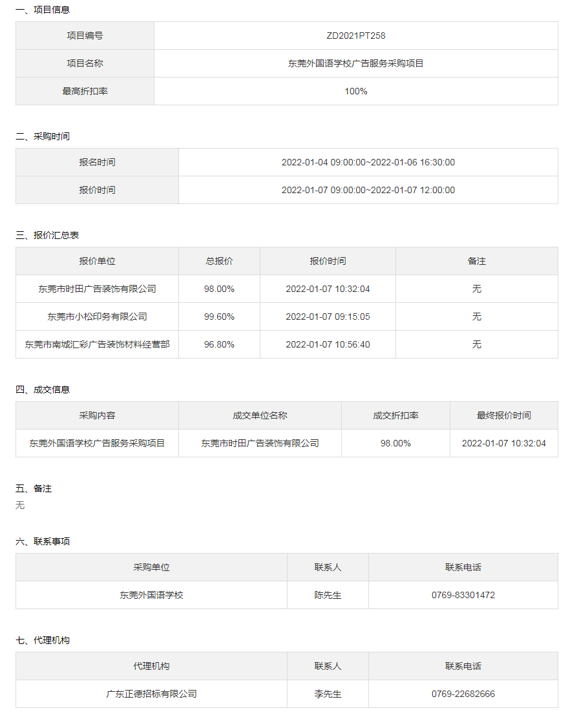Click the quotation period ending 2022-01-07 12:00:00

point(368,191)
